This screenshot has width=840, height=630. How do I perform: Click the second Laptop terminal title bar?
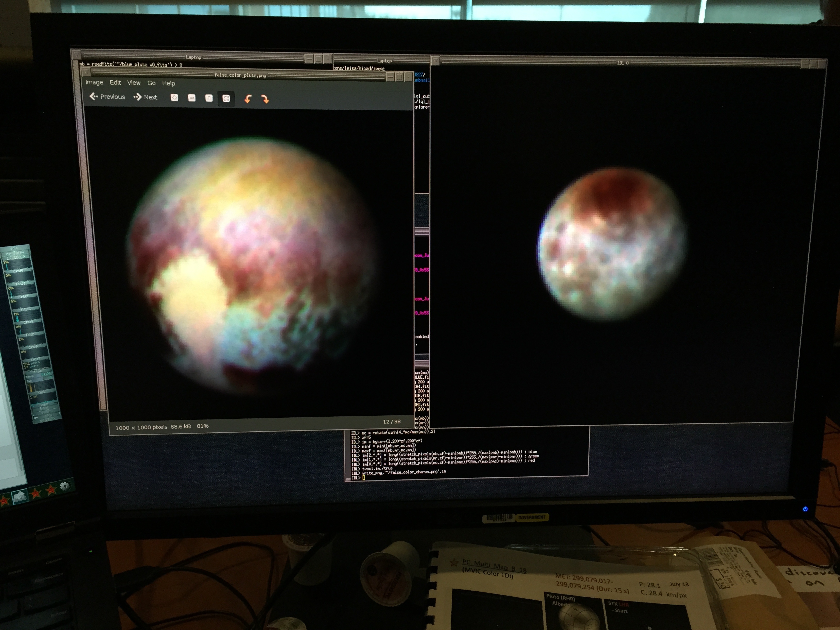(384, 61)
